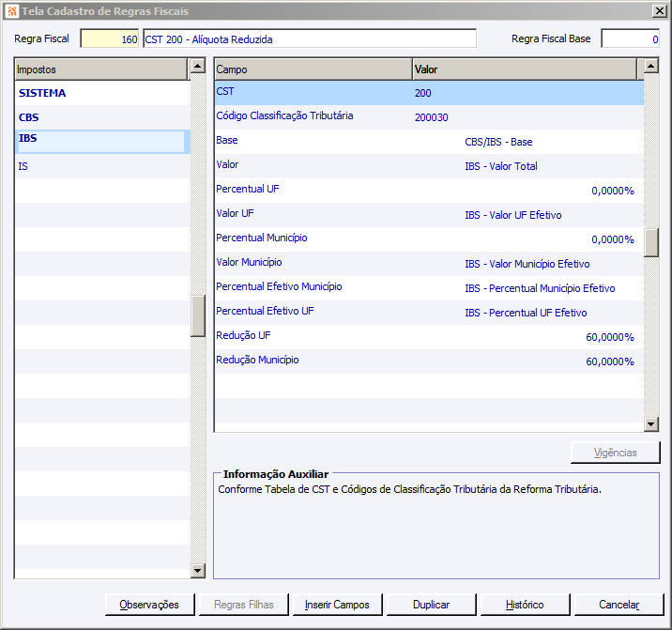This screenshot has width=672, height=630.
Task: Click the Campo column header
Action: tap(313, 69)
